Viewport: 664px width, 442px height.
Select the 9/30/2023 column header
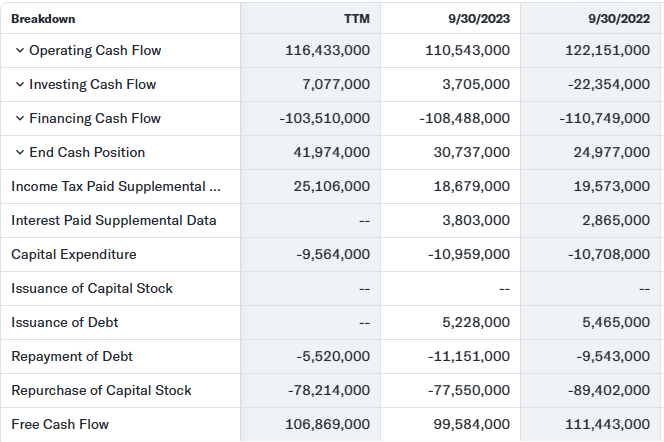(479, 19)
